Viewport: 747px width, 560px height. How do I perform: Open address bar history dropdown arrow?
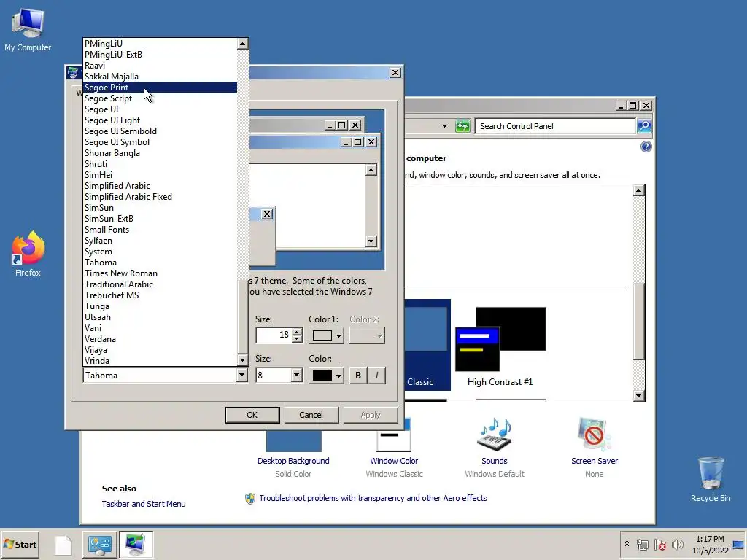444,126
